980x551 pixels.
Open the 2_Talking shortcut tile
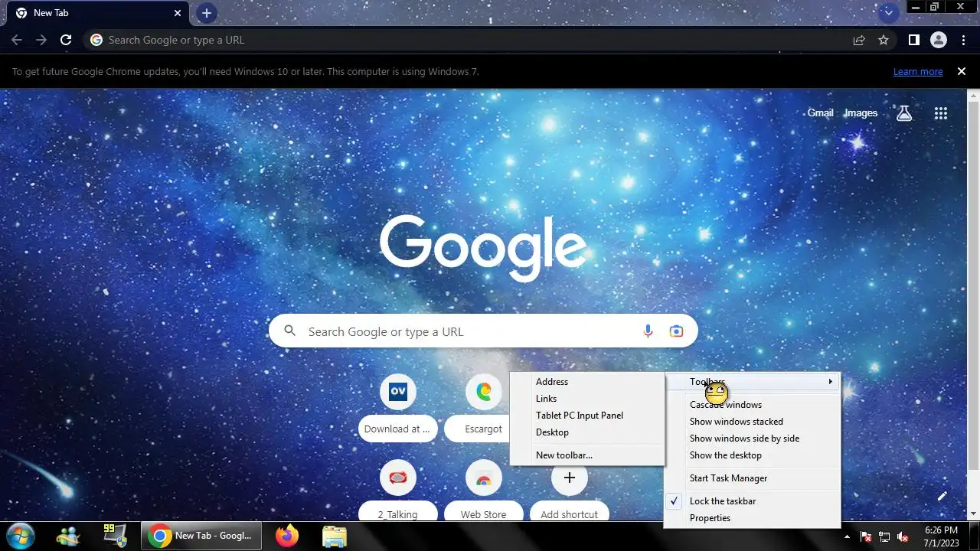[x=397, y=491]
